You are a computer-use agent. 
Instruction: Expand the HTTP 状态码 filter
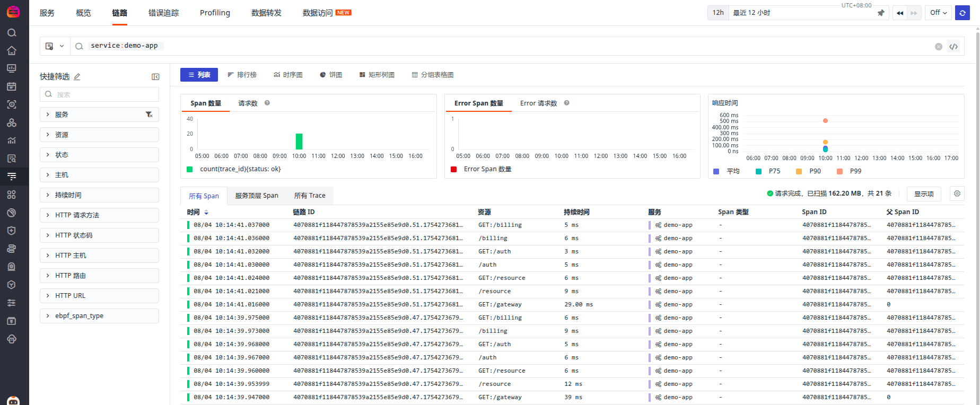tap(99, 235)
